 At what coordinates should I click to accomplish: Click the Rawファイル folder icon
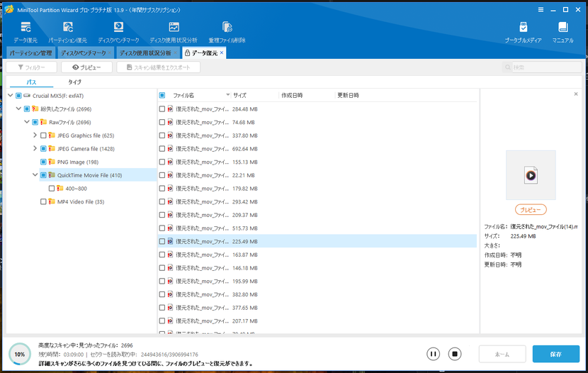pos(43,122)
